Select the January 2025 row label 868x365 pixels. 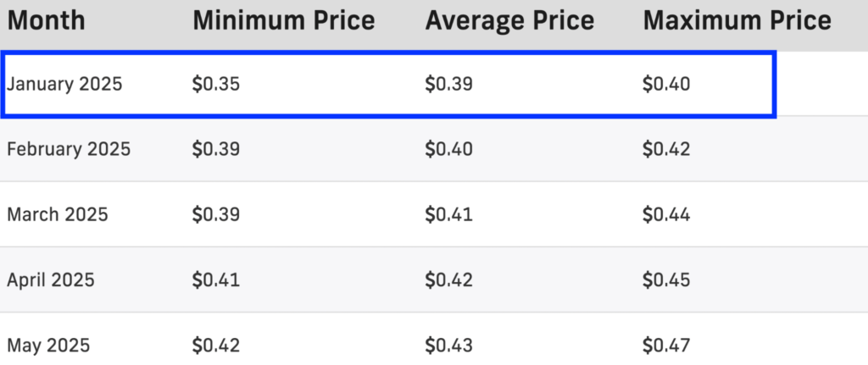[64, 84]
